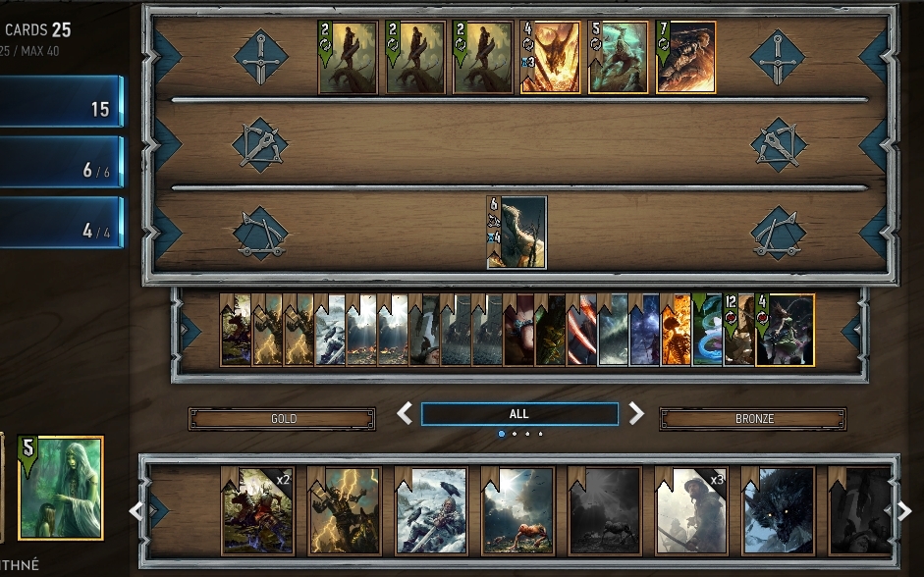Screen dimensions: 924x577
Task: Go to the fourth page indicator dot
Action: (540, 434)
